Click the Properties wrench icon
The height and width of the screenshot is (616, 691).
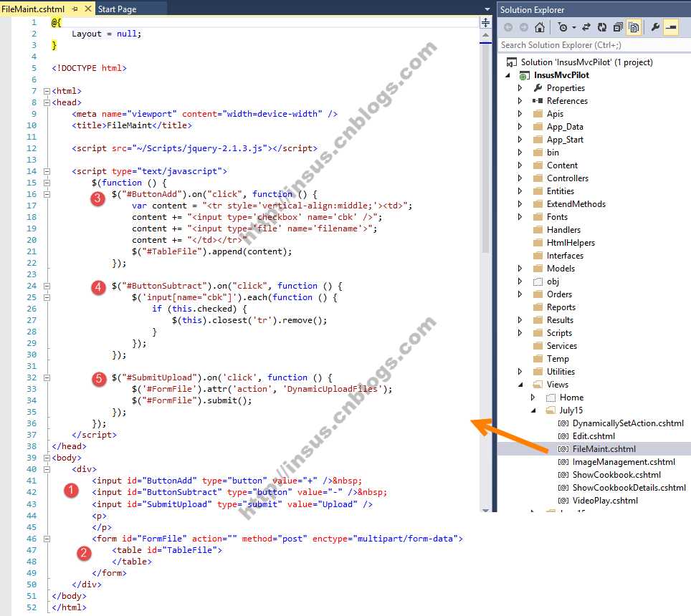(x=655, y=27)
